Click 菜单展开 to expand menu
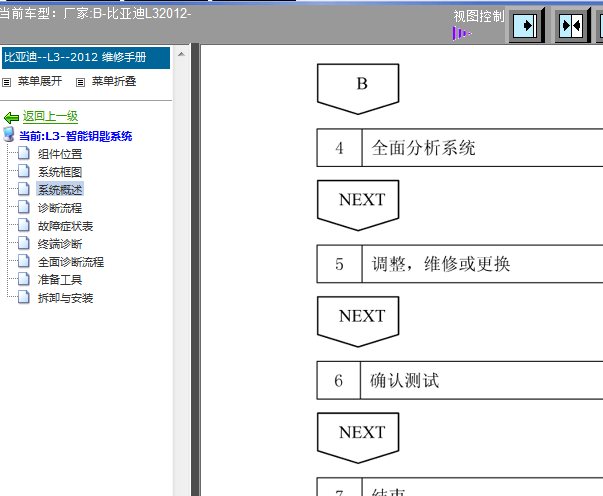Image resolution: width=603 pixels, height=496 pixels. click(40, 81)
